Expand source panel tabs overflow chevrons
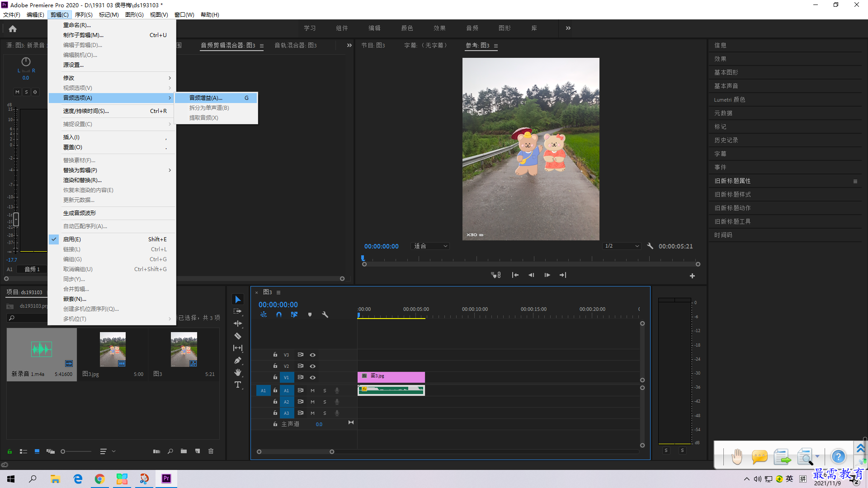 [x=349, y=45]
